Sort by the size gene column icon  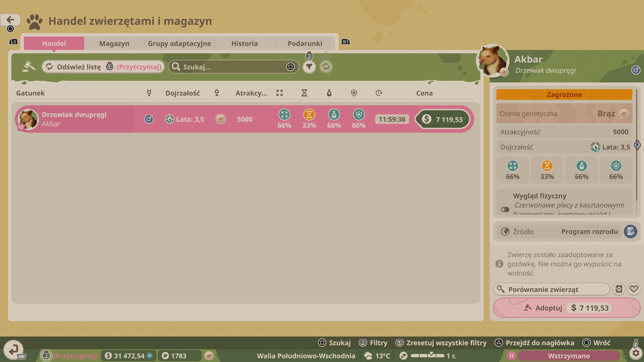coord(280,93)
